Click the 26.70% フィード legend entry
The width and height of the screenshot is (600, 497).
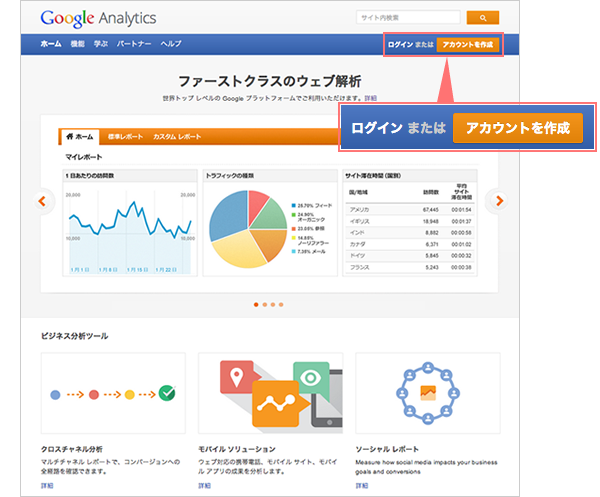tap(312, 205)
